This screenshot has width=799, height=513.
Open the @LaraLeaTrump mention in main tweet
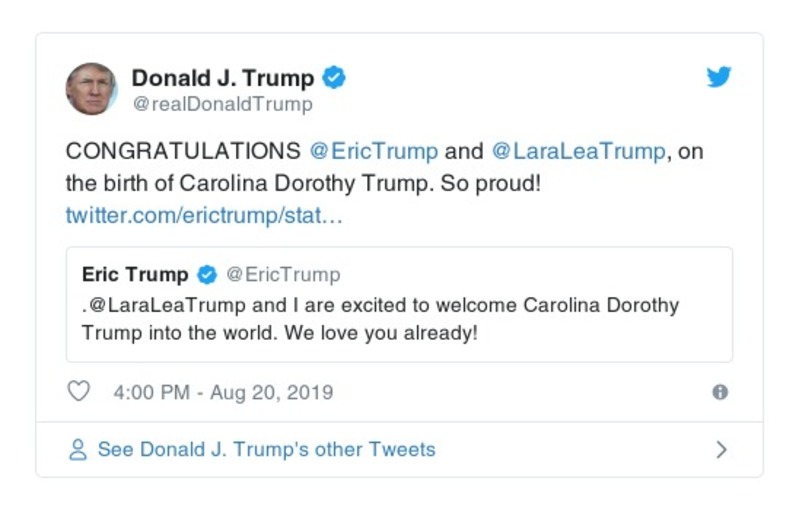577,152
